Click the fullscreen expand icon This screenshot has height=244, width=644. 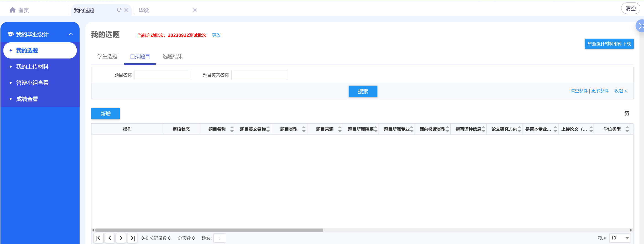click(641, 26)
